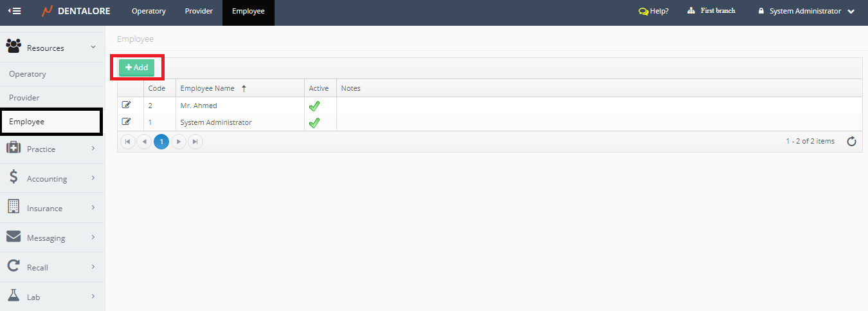Open the Help link

[x=653, y=11]
